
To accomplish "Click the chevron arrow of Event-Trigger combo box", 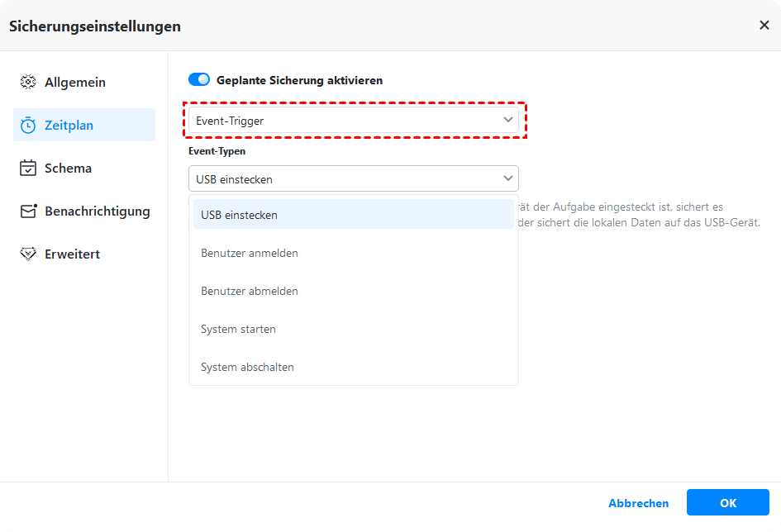I will point(507,121).
